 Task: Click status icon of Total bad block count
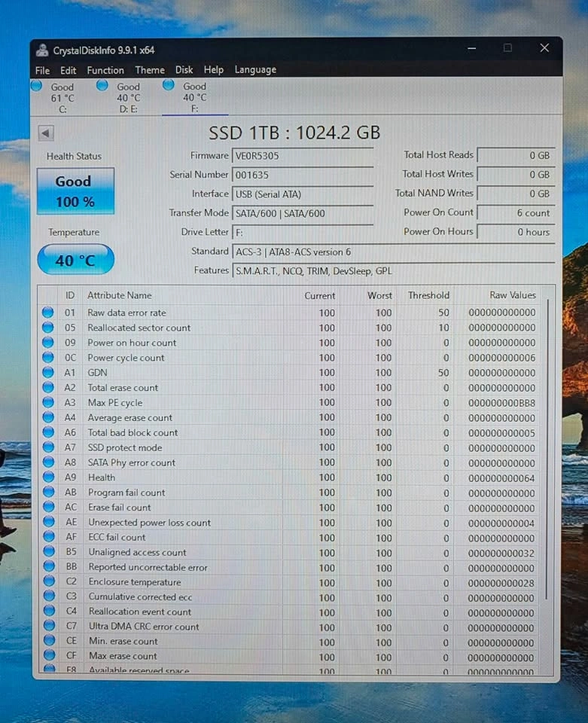(48, 432)
